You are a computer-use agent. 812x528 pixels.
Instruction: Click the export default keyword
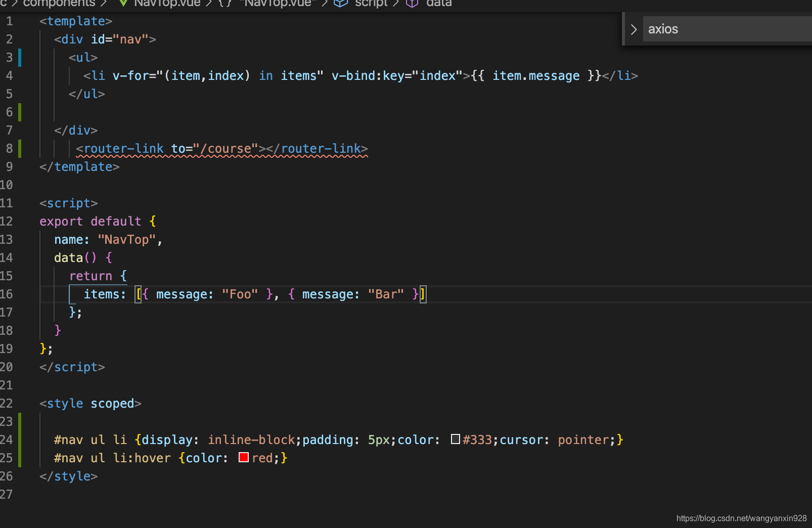point(91,221)
